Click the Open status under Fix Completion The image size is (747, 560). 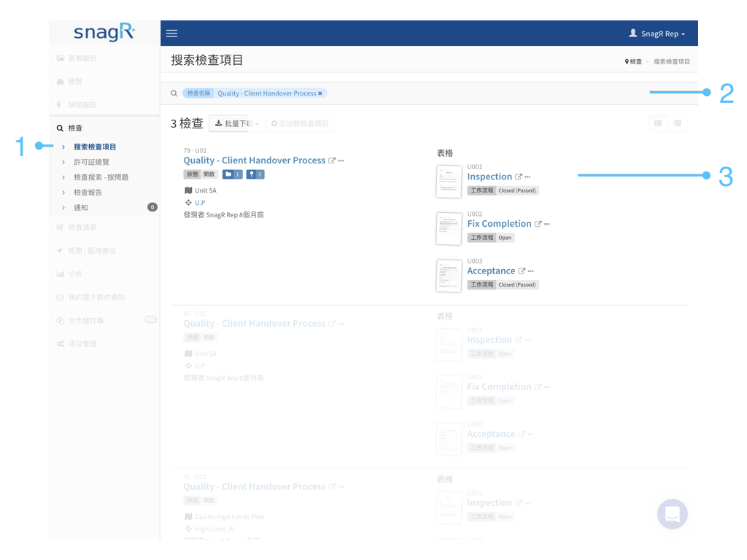point(505,238)
